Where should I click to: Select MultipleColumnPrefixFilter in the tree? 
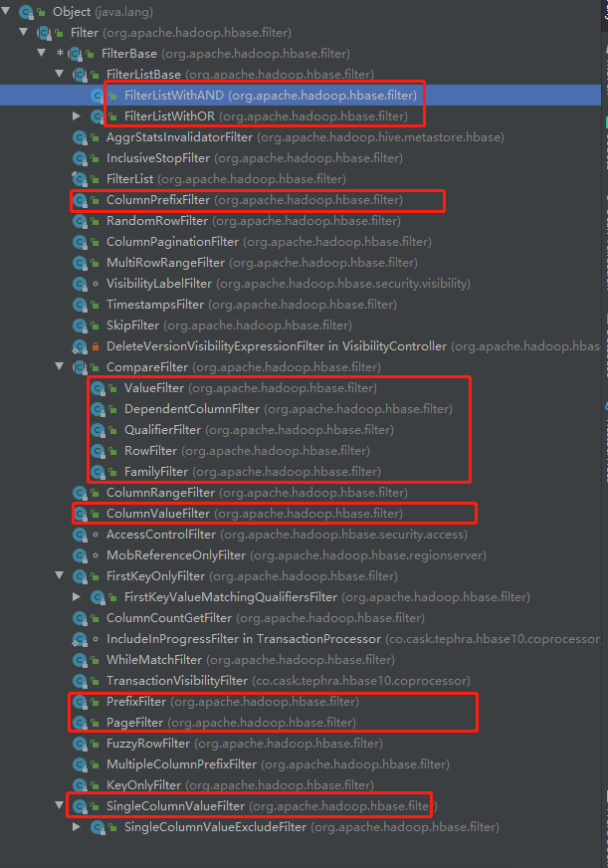(181, 764)
